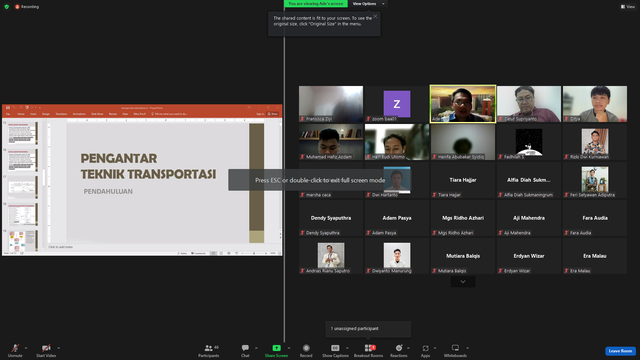Image resolution: width=640 pixels, height=360 pixels.
Task: Click the Share button in PowerPoint ribbon
Action: 273,114
